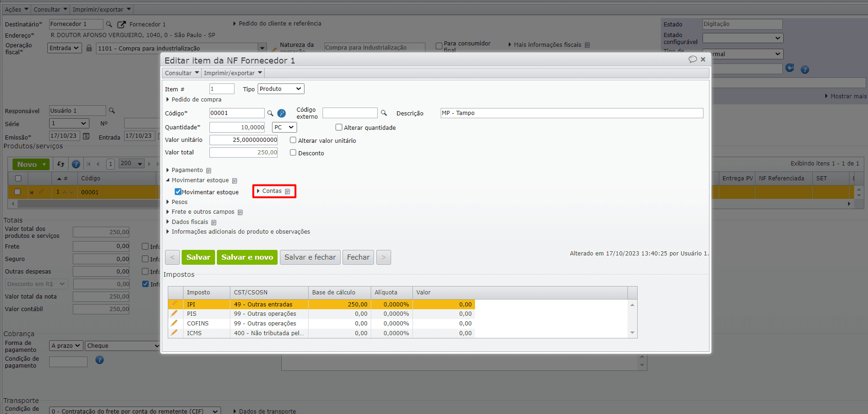868x414 pixels.
Task: Click the Salvar button
Action: coord(198,257)
